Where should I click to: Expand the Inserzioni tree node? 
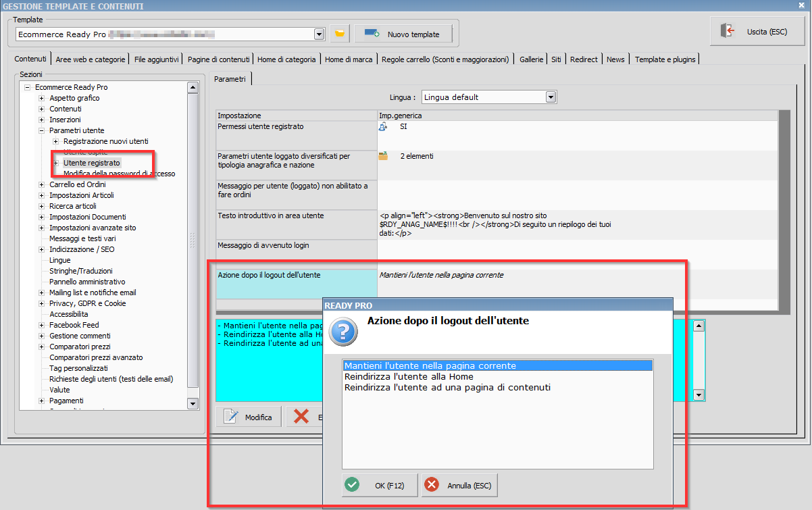(x=41, y=120)
